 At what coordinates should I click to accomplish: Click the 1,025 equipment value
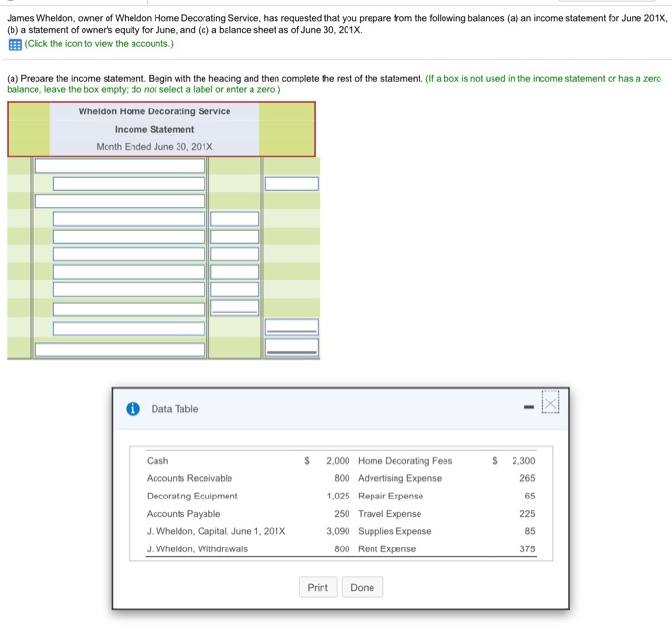(x=338, y=496)
